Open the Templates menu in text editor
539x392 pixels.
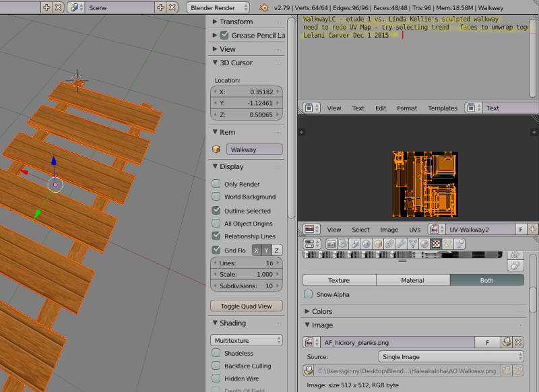click(443, 108)
